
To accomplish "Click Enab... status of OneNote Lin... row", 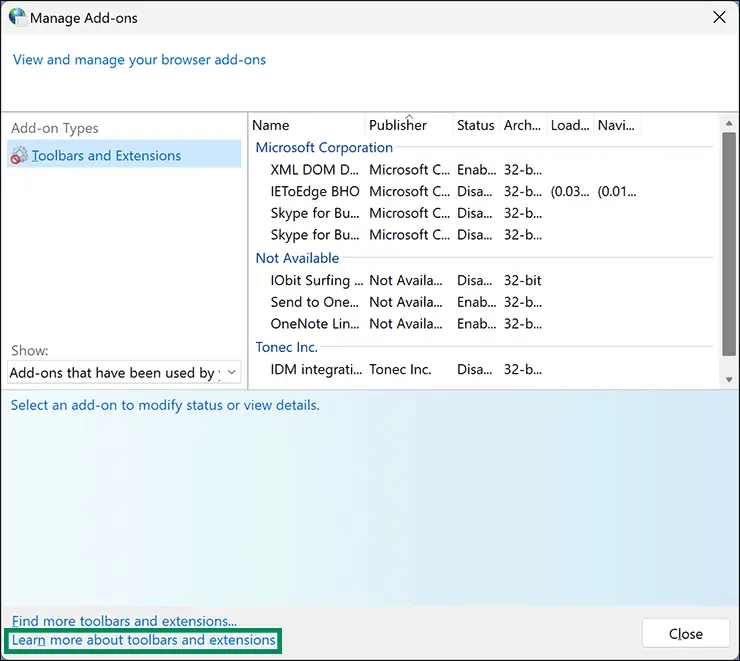I will pyautogui.click(x=476, y=323).
